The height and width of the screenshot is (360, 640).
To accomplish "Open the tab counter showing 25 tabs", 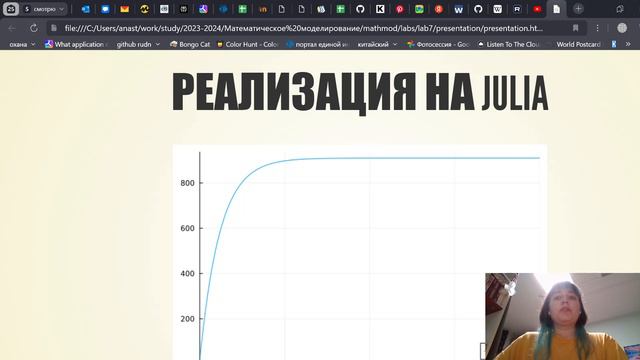I will pyautogui.click(x=11, y=9).
